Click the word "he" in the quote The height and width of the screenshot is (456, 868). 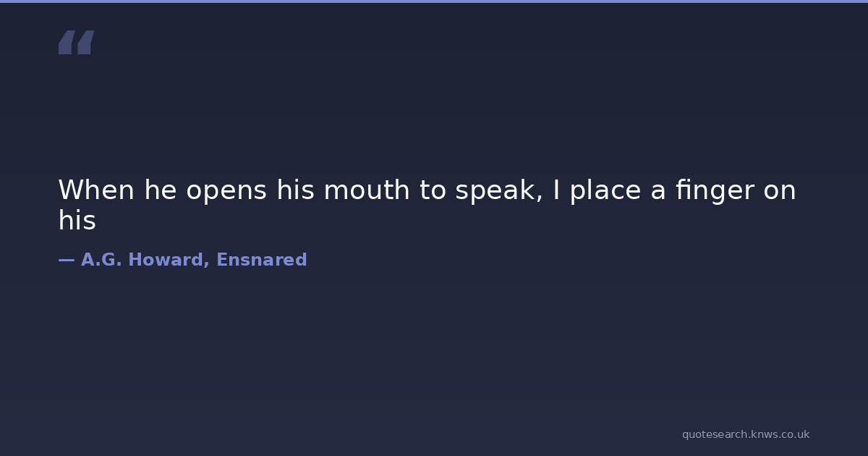(x=160, y=190)
